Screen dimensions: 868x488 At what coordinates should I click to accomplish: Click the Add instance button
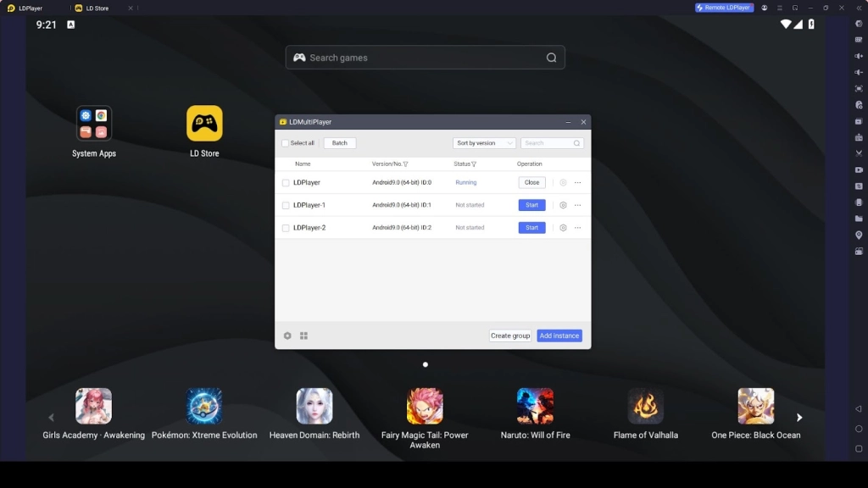coord(559,335)
